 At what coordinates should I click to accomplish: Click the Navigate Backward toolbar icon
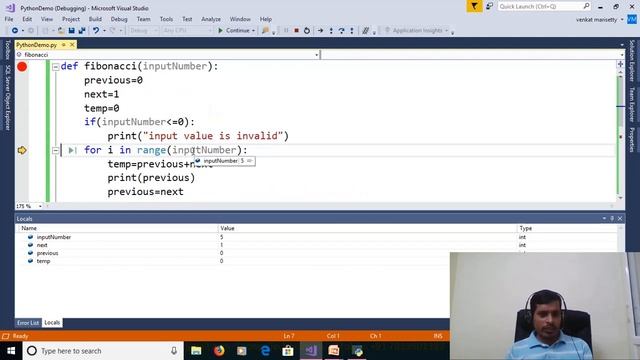click(15, 31)
